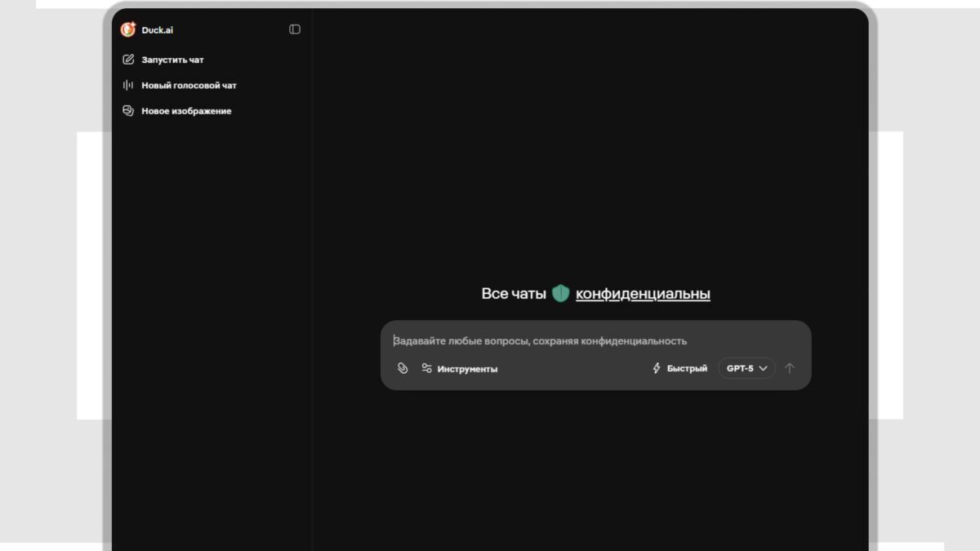The height and width of the screenshot is (551, 980).
Task: Click the lightning bolt icon beside Быстрый
Action: pyautogui.click(x=657, y=368)
